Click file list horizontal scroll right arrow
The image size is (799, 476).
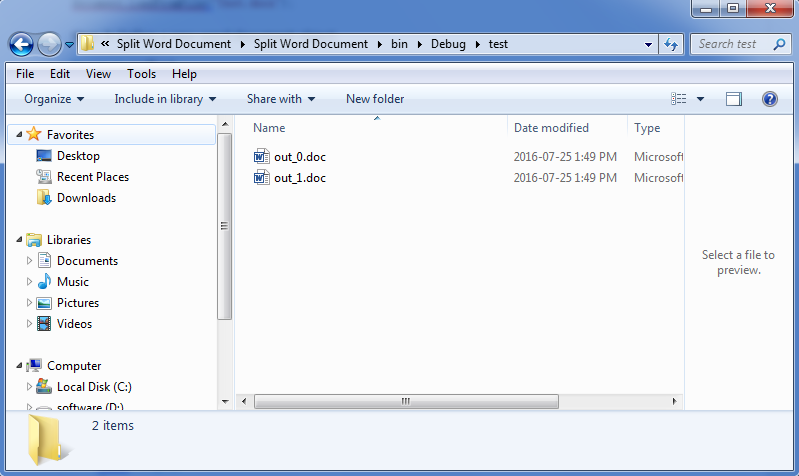[675, 401]
